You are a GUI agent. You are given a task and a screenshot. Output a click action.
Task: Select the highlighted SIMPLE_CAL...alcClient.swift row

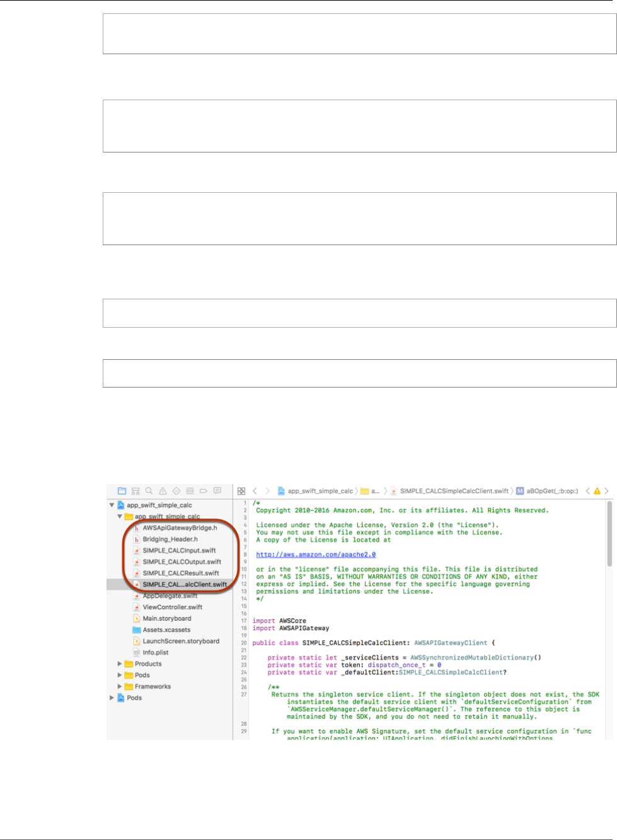170,585
